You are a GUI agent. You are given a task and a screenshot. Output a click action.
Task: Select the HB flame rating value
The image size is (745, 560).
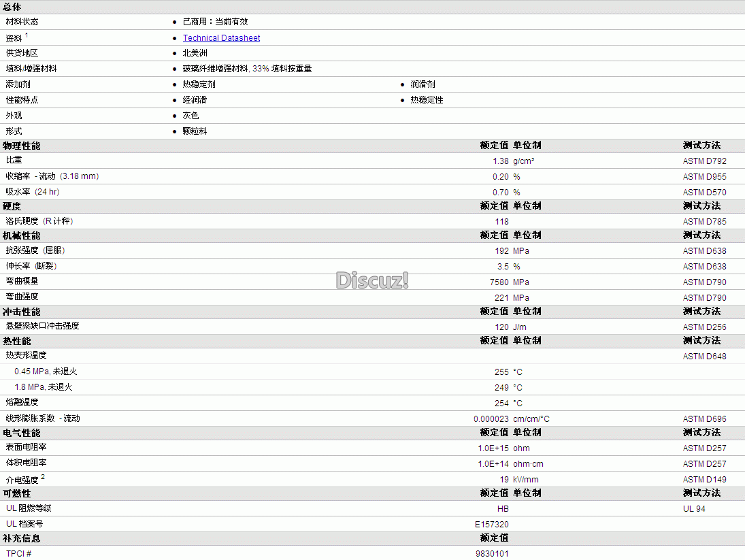pyautogui.click(x=503, y=509)
